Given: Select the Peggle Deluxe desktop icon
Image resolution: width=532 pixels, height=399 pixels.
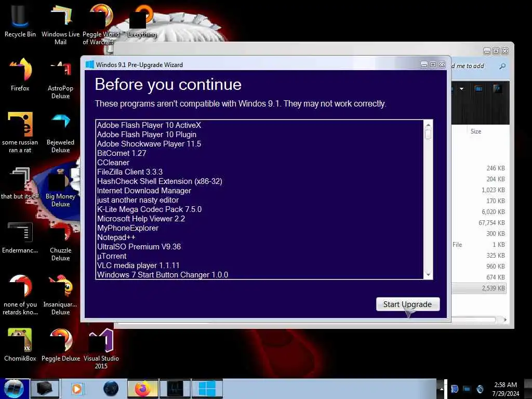Looking at the screenshot, I should pos(60,344).
